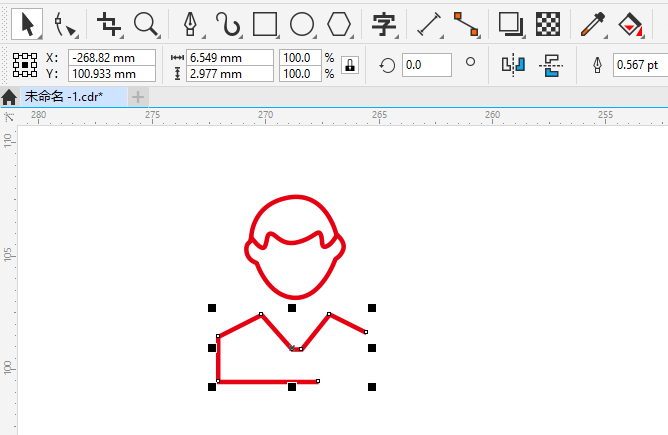This screenshot has height=435, width=668.
Task: Click the top-center selection handle
Action: pyautogui.click(x=292, y=308)
